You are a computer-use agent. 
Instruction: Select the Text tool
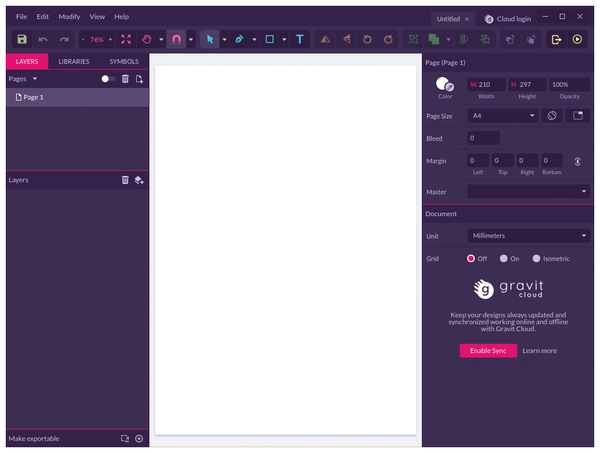click(x=300, y=39)
